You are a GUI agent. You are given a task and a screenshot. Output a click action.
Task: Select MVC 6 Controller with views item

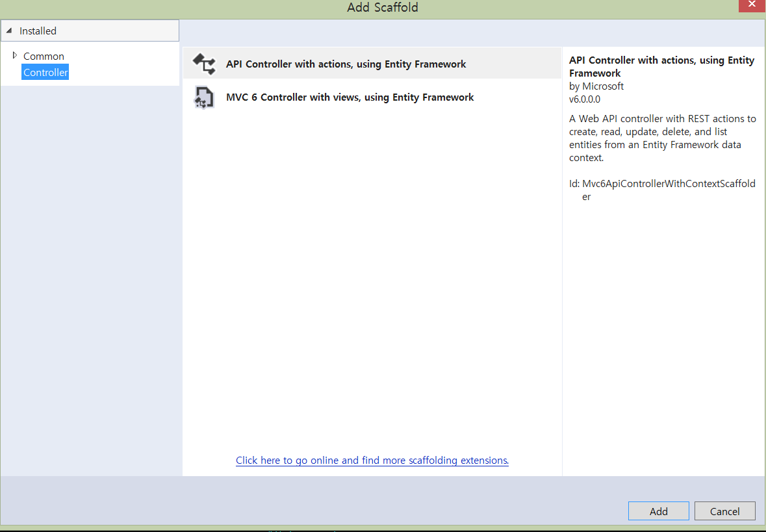(x=372, y=97)
